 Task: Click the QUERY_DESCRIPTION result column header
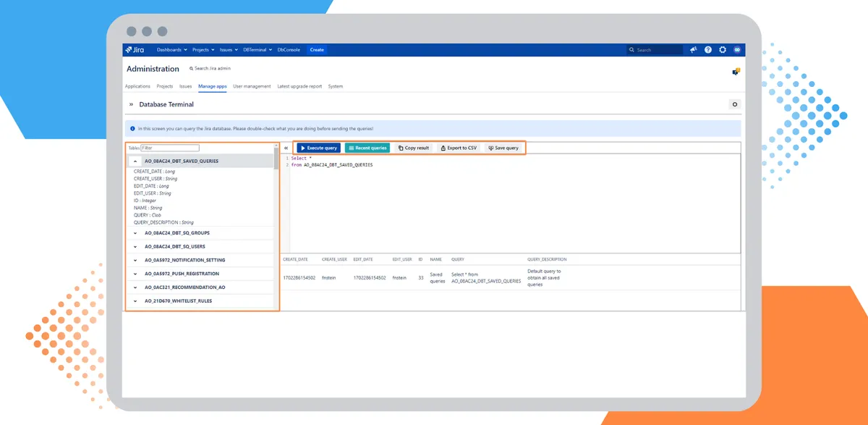[547, 259]
